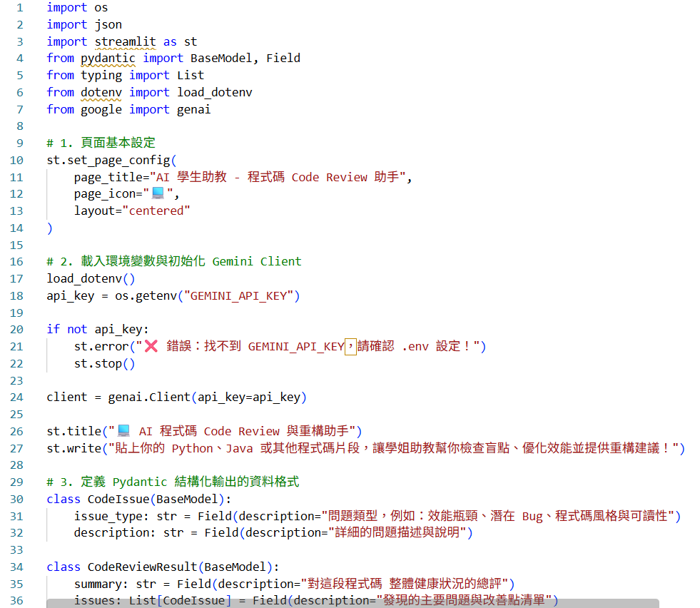Click the "CodeReviewResult" class name
This screenshot has height=608, width=700.
tap(143, 567)
